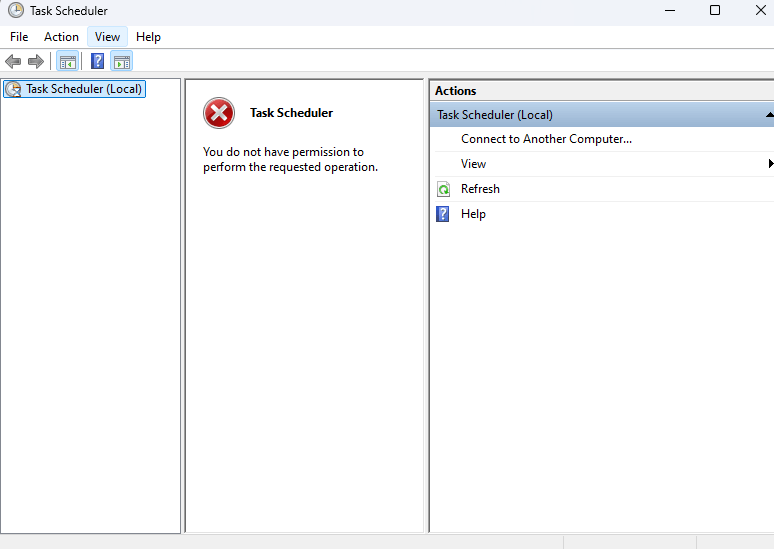The height and width of the screenshot is (549, 774).
Task: Go forward using the right arrow toolbar icon
Action: [x=36, y=62]
